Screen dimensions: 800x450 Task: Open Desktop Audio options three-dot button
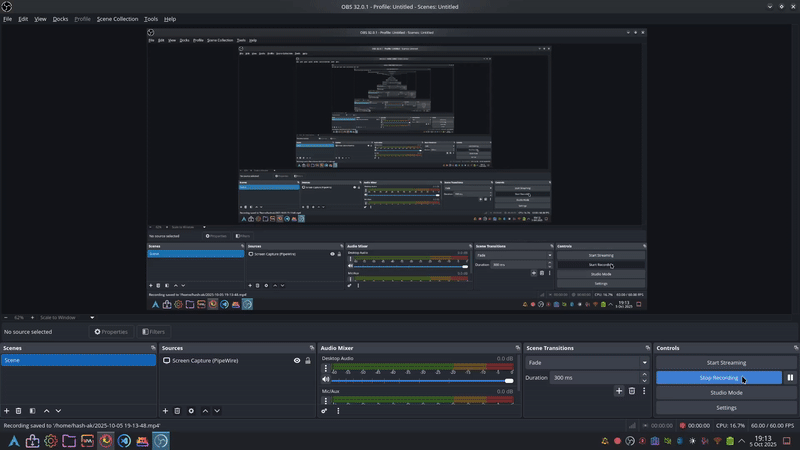tap(326, 368)
